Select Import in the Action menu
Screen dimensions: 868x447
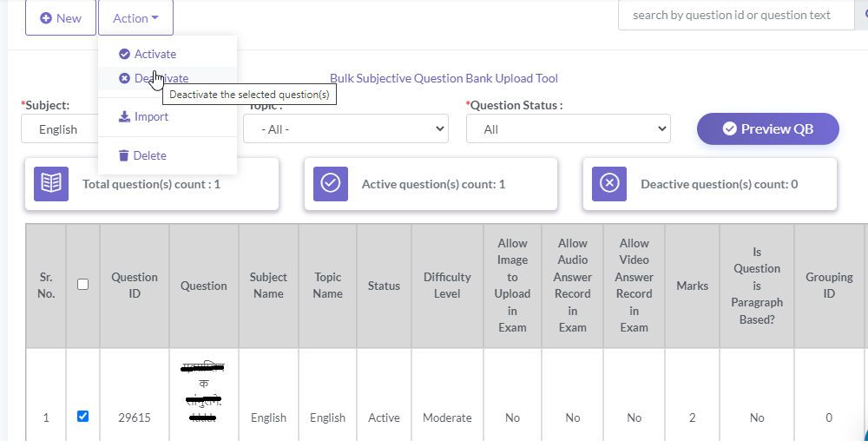(168, 116)
